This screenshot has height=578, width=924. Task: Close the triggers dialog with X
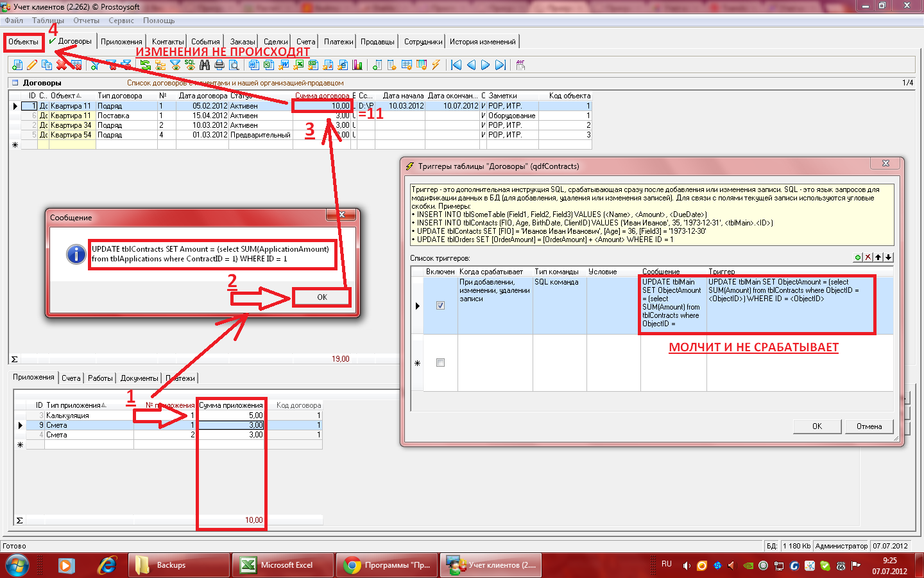coord(886,164)
